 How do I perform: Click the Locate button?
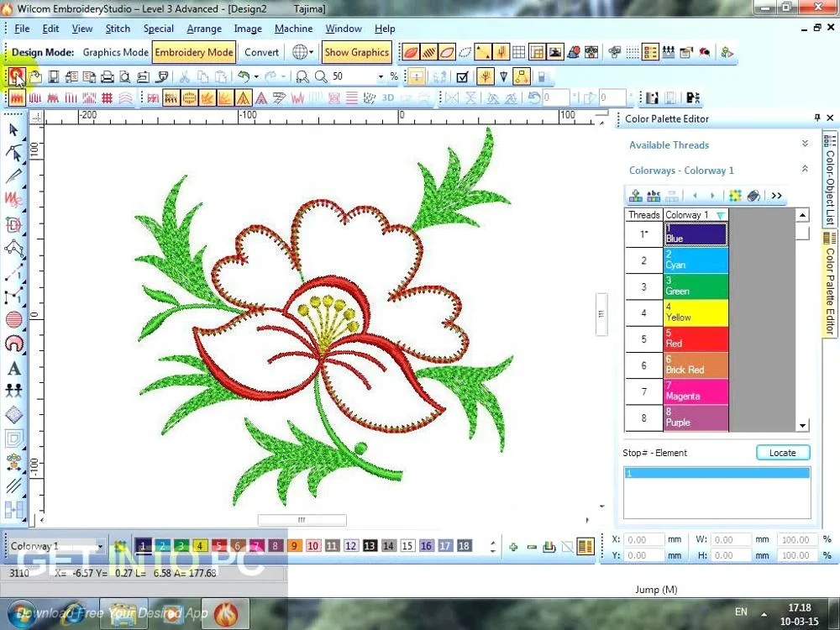[x=781, y=453]
